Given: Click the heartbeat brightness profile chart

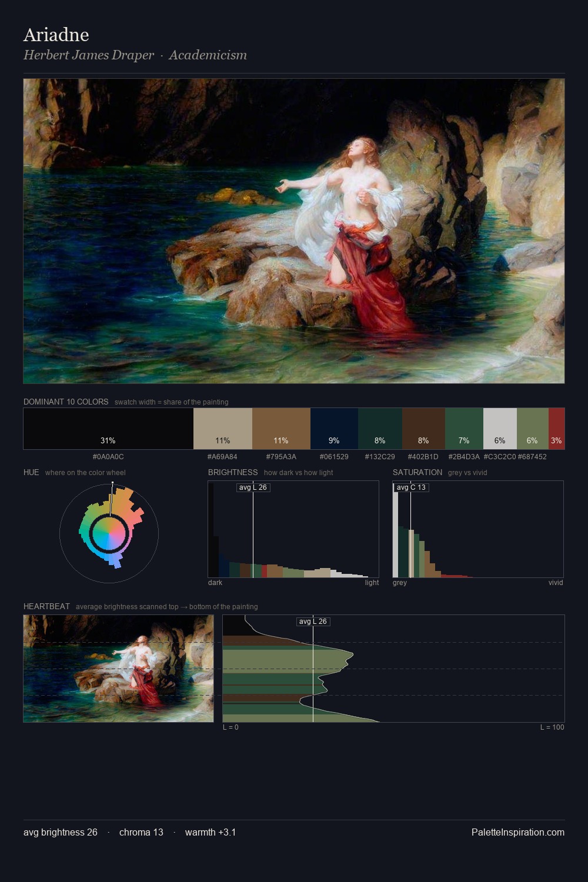Looking at the screenshot, I should pyautogui.click(x=393, y=669).
